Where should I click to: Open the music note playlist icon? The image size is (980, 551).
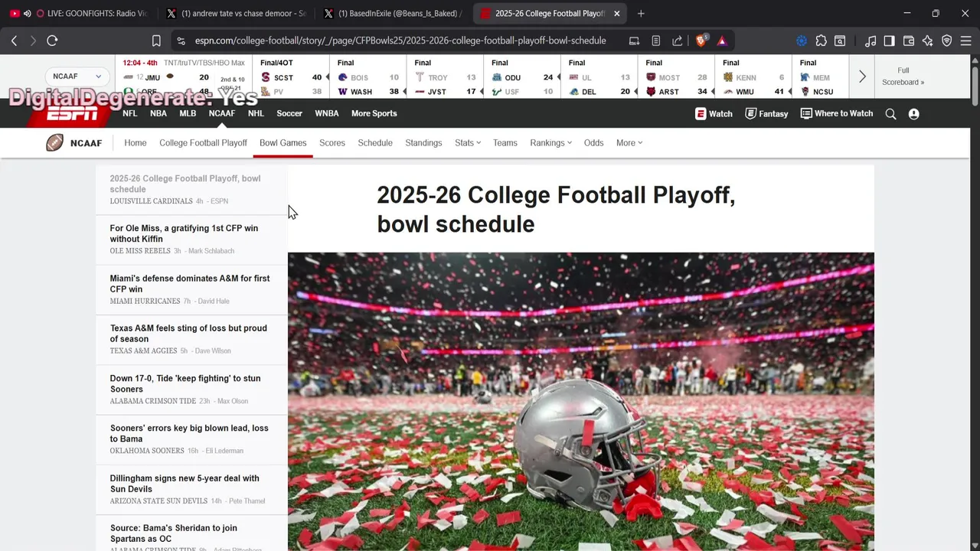click(x=871, y=41)
